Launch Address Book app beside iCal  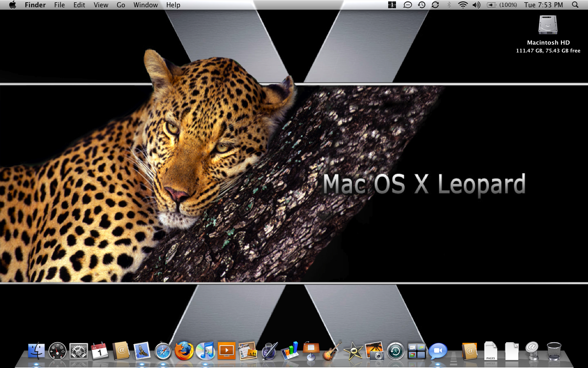pos(121,351)
